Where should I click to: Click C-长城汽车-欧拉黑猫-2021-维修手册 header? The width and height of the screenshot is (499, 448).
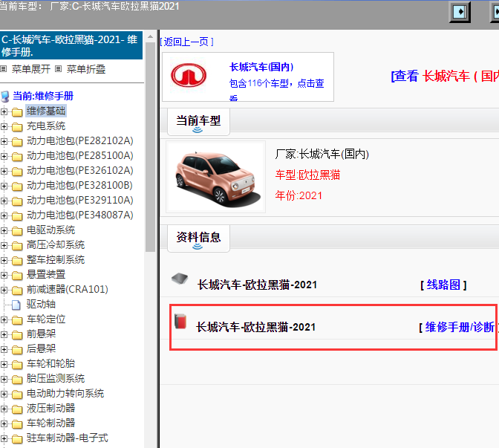[x=71, y=45]
